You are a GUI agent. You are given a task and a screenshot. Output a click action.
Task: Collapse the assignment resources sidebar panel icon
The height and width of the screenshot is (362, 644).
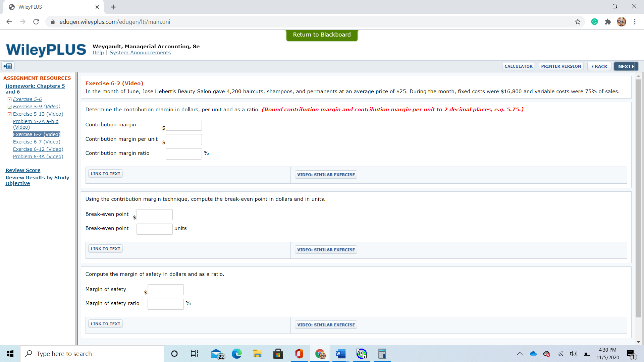(x=8, y=66)
